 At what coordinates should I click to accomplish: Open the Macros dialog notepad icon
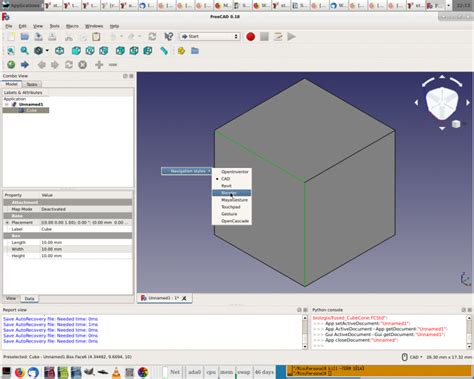[x=278, y=37]
